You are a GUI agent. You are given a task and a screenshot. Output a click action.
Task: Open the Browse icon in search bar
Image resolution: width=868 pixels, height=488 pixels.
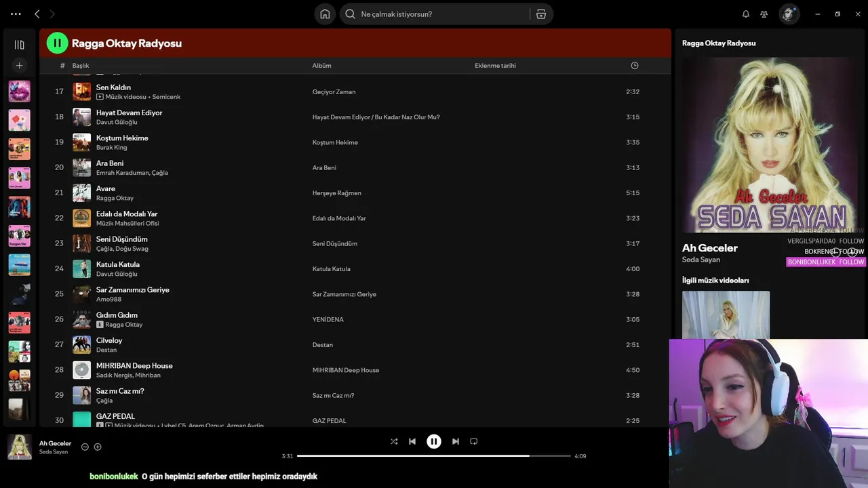[x=541, y=14]
